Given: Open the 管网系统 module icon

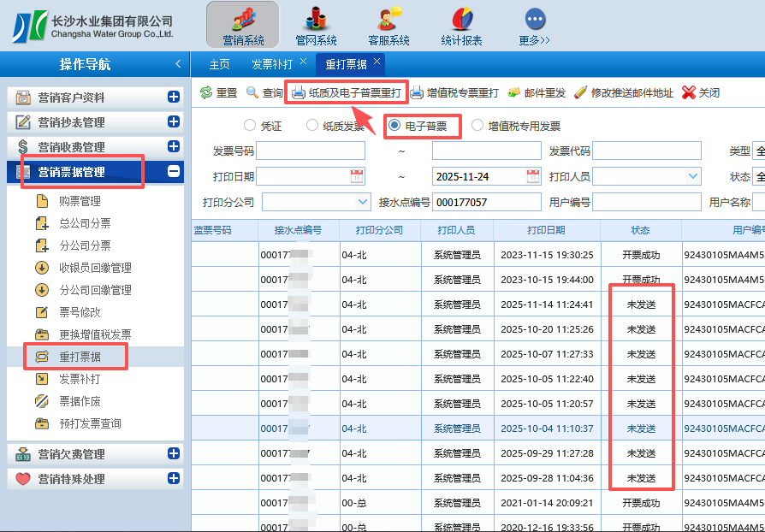Looking at the screenshot, I should (x=316, y=25).
